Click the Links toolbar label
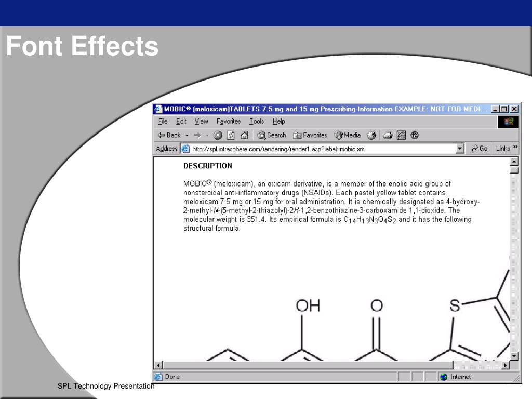 (x=503, y=149)
